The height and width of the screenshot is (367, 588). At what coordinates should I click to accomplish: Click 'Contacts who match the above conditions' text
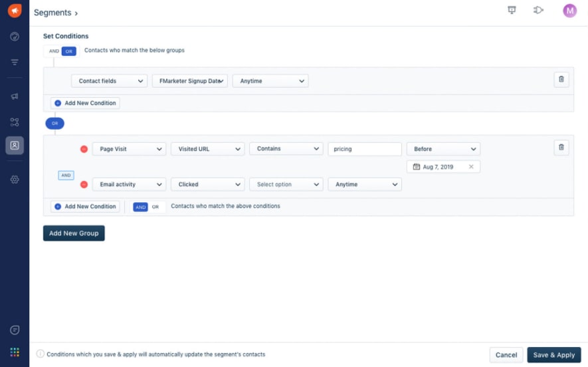pyautogui.click(x=225, y=206)
